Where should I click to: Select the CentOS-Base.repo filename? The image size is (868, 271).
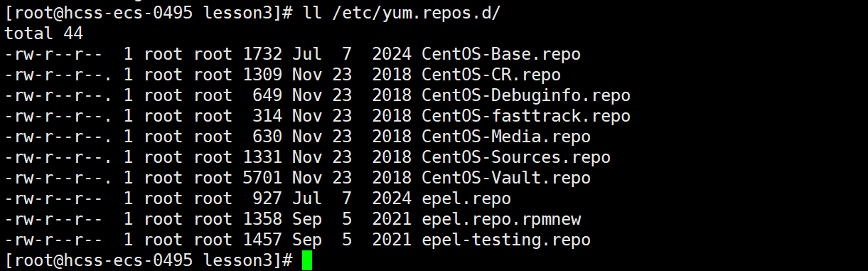[x=500, y=54]
